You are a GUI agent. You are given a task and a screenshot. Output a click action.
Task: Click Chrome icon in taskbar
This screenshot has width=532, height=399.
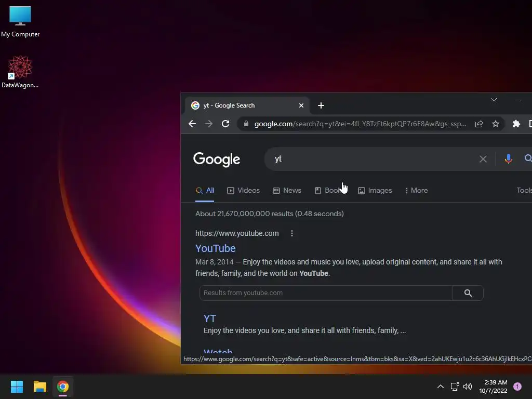click(63, 387)
